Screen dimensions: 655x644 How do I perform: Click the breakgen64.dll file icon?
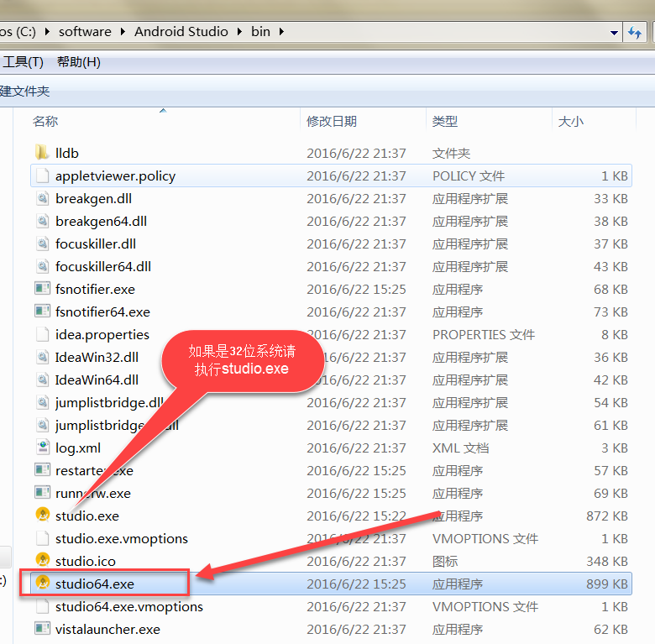[x=42, y=221]
